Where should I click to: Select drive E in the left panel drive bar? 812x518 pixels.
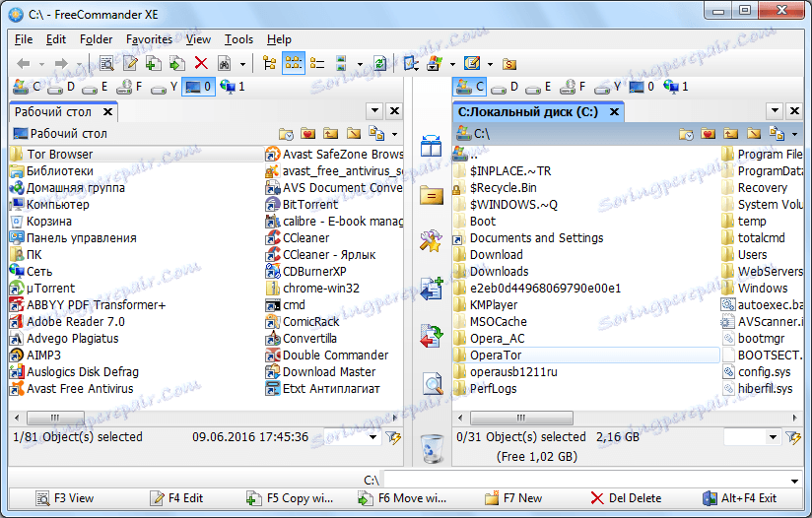(96, 87)
